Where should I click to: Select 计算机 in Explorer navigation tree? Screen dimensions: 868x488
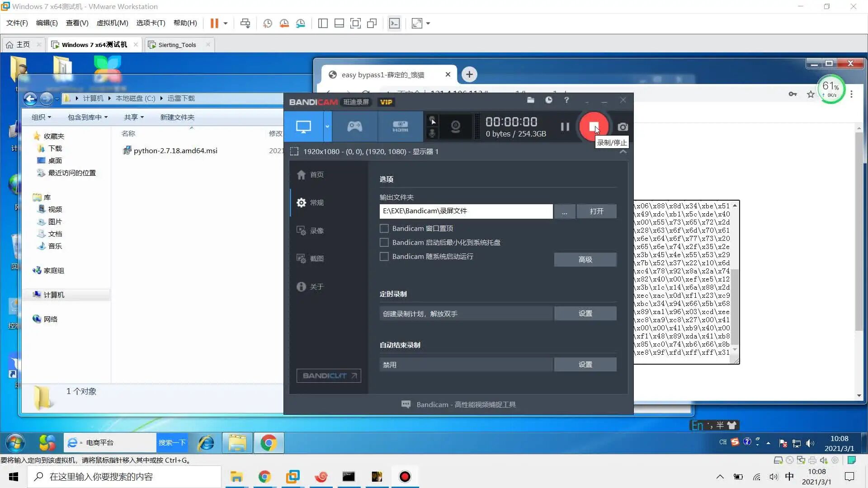54,295
